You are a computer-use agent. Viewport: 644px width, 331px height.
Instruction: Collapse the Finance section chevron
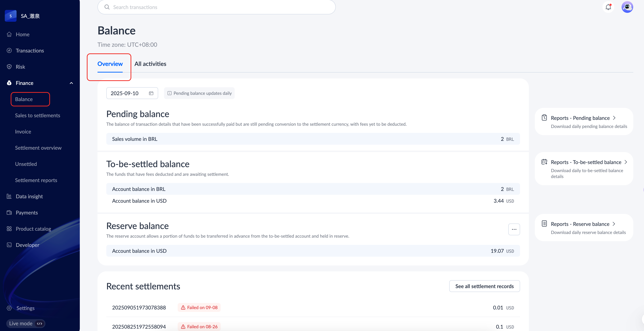point(71,83)
